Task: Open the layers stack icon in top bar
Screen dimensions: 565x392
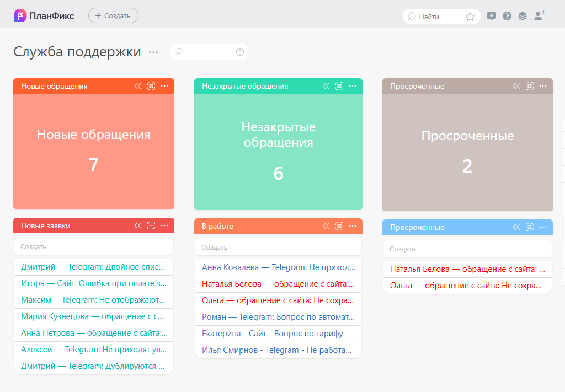Action: [523, 16]
